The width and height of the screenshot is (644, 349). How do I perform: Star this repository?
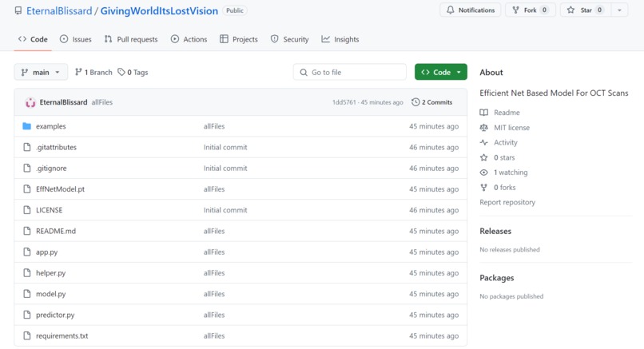(586, 10)
